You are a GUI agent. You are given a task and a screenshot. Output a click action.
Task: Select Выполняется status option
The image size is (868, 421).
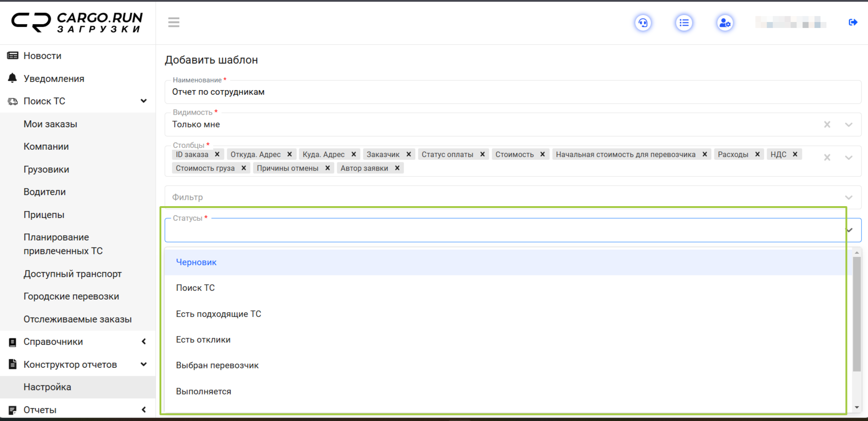tap(508, 392)
